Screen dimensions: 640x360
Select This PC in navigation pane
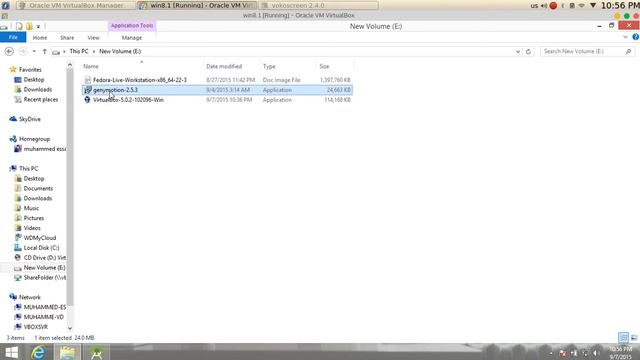coord(28,169)
